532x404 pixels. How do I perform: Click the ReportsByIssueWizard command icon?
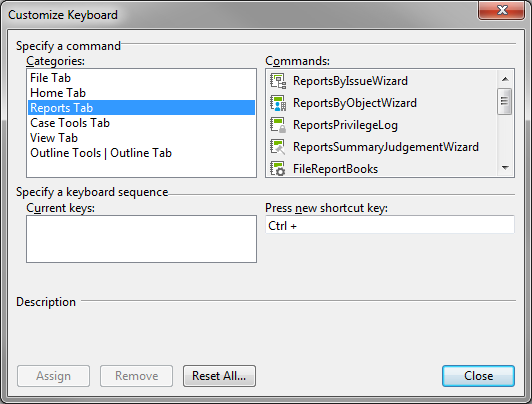278,81
